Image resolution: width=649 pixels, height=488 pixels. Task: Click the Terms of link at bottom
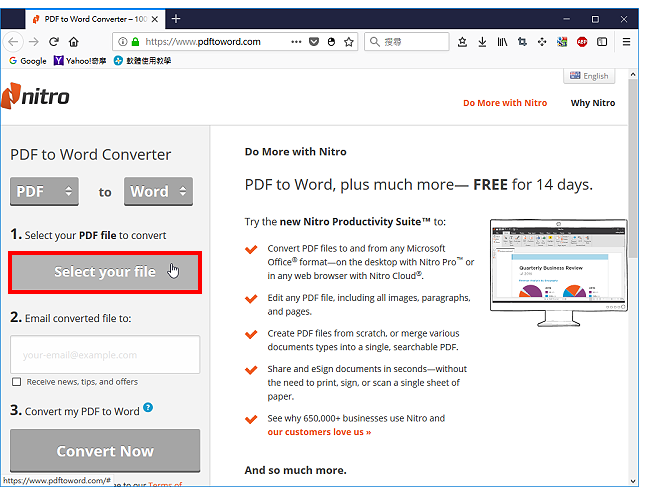165,484
